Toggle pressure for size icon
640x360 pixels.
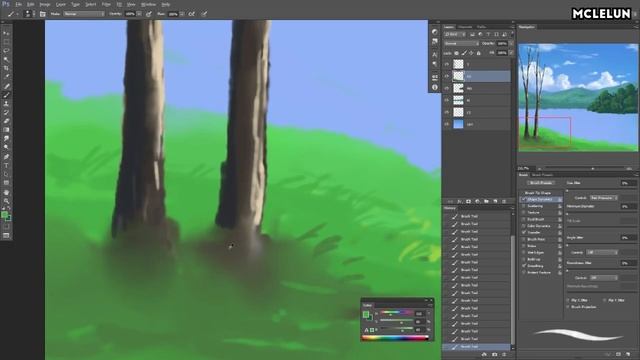[204, 14]
